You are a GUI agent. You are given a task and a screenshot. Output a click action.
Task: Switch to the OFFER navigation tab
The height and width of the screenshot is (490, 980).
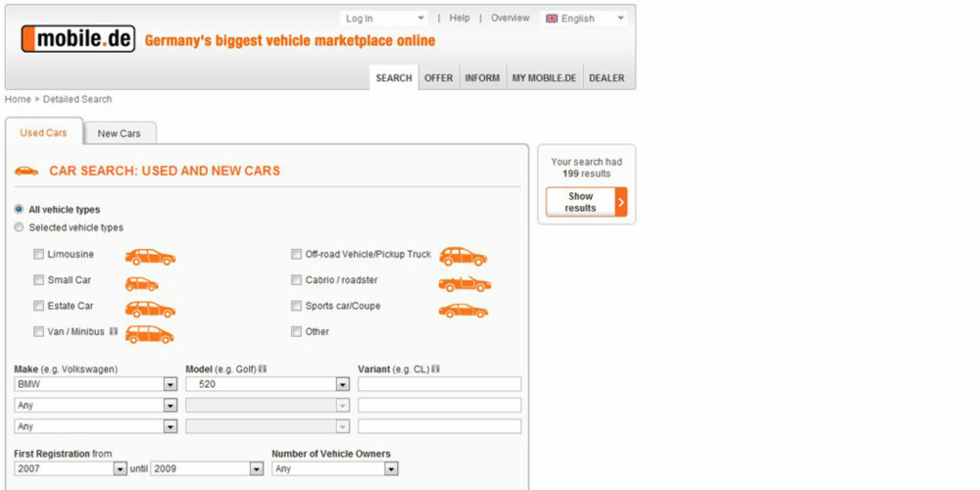click(439, 78)
